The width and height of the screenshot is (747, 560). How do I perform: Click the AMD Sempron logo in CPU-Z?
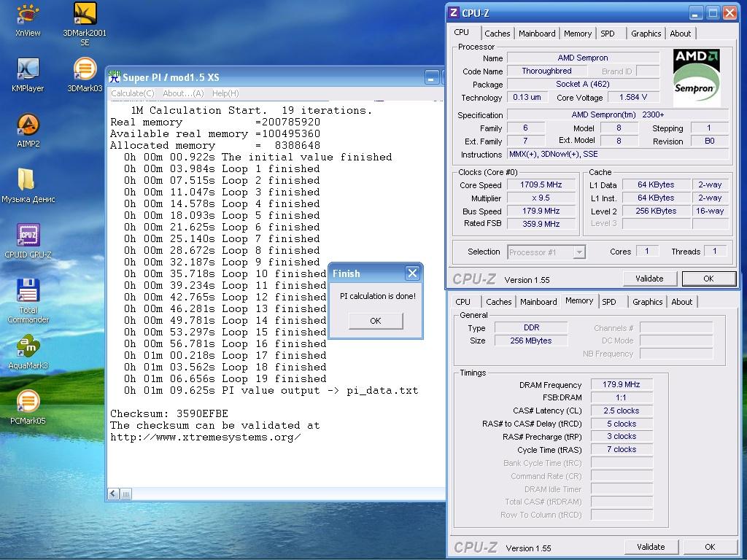696,77
